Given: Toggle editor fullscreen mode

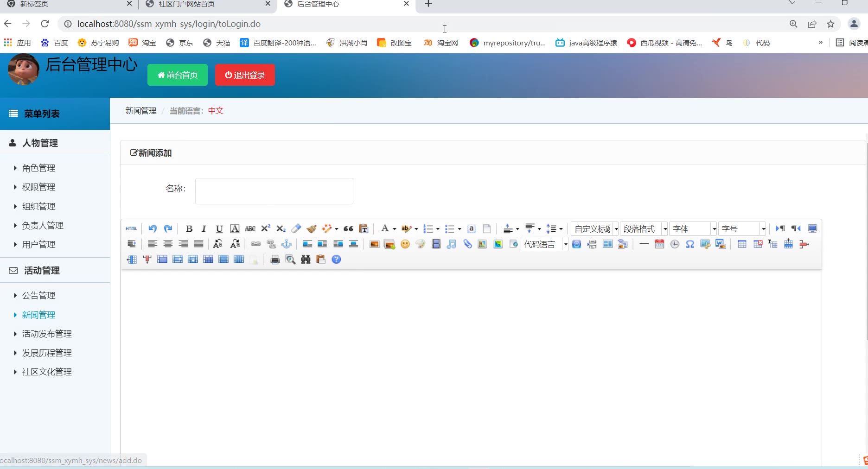Looking at the screenshot, I should coord(812,228).
